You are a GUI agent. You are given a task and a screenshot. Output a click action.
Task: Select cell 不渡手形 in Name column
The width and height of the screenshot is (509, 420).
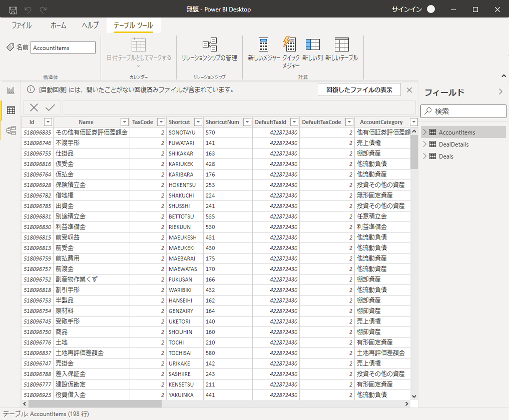click(x=92, y=142)
